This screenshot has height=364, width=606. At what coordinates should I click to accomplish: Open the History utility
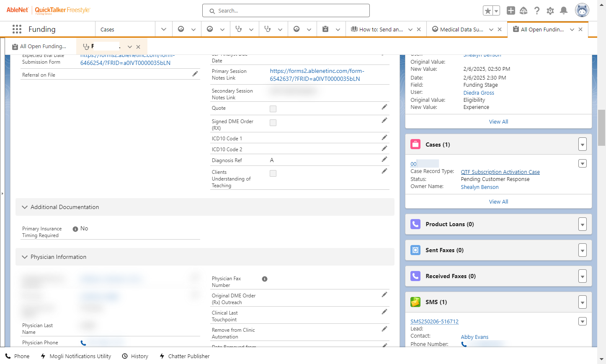pos(135,356)
